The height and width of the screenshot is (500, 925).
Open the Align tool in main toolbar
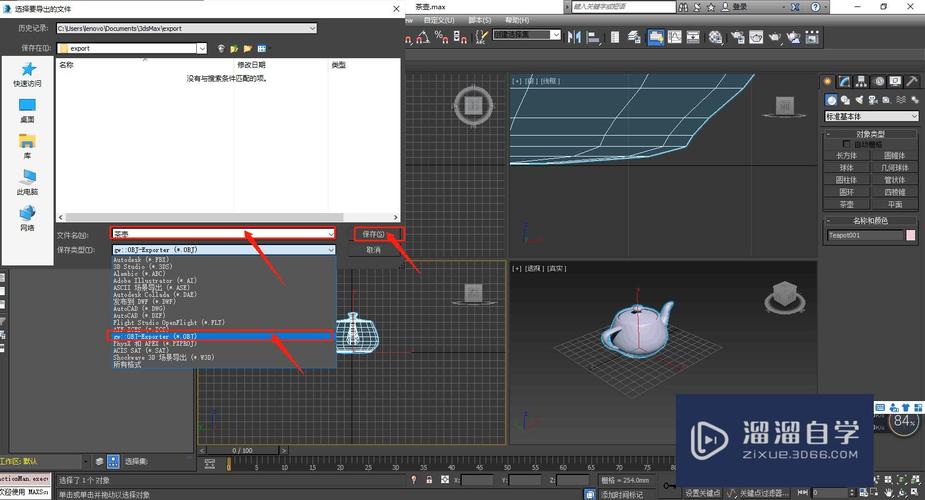coord(593,37)
